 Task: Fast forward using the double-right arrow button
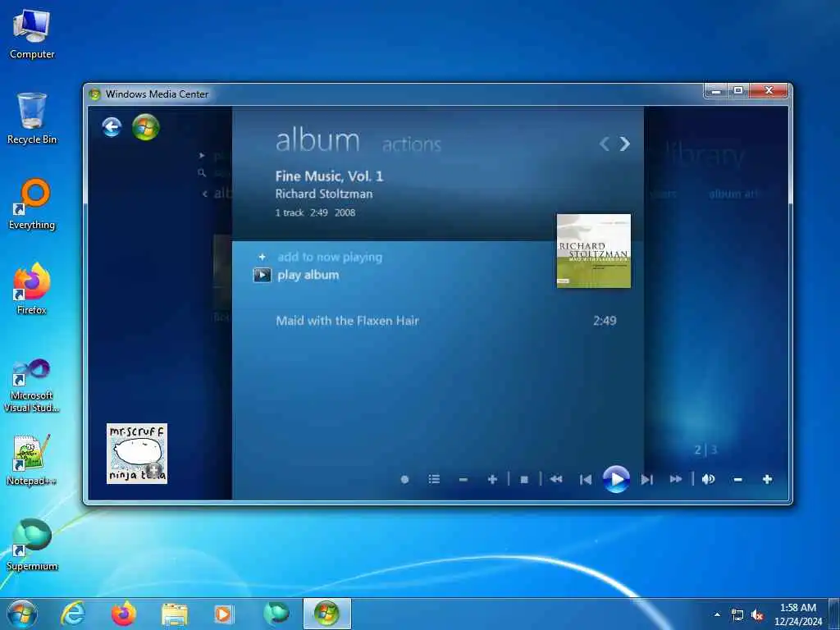(676, 479)
